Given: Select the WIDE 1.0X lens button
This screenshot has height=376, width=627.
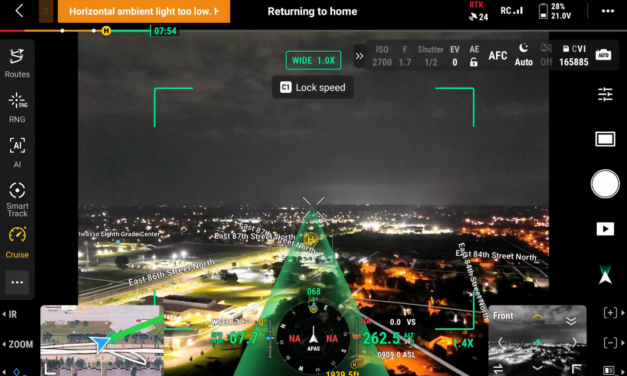Looking at the screenshot, I should 314,60.
